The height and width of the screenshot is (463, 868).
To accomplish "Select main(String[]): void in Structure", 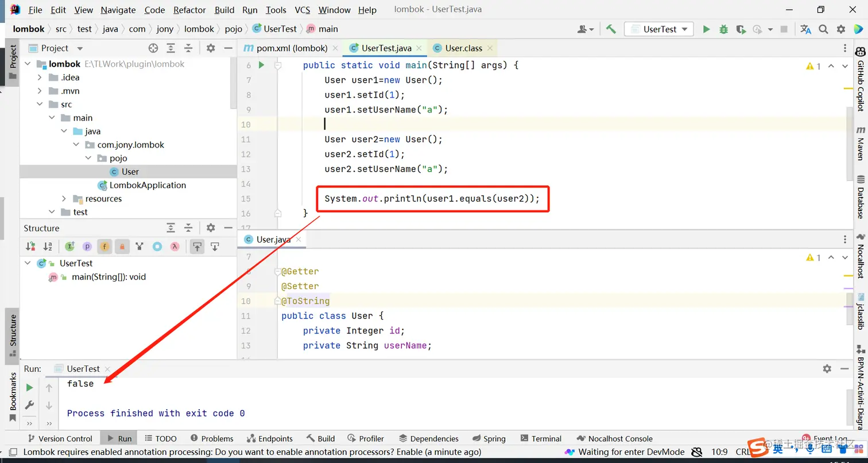I will pos(108,277).
